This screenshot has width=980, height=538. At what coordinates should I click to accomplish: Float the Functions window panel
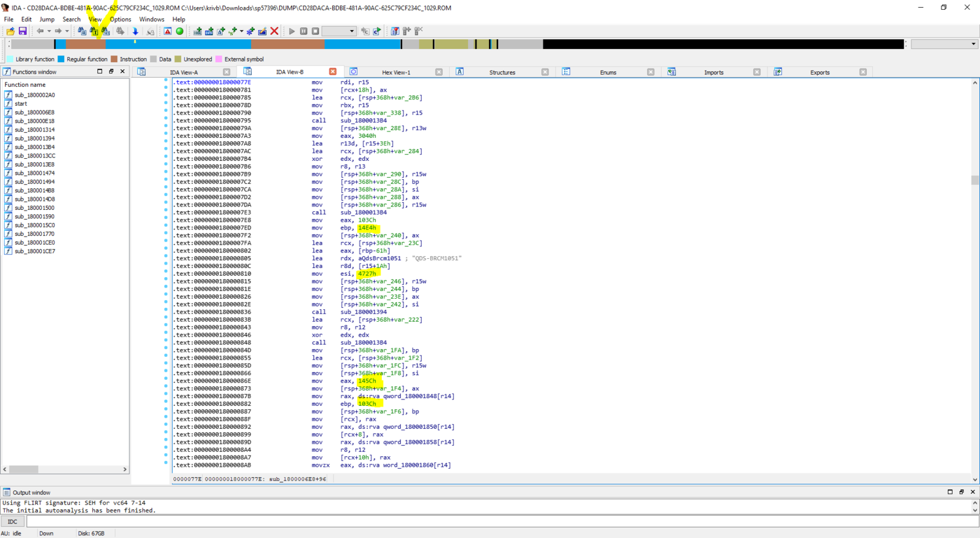[x=111, y=71]
